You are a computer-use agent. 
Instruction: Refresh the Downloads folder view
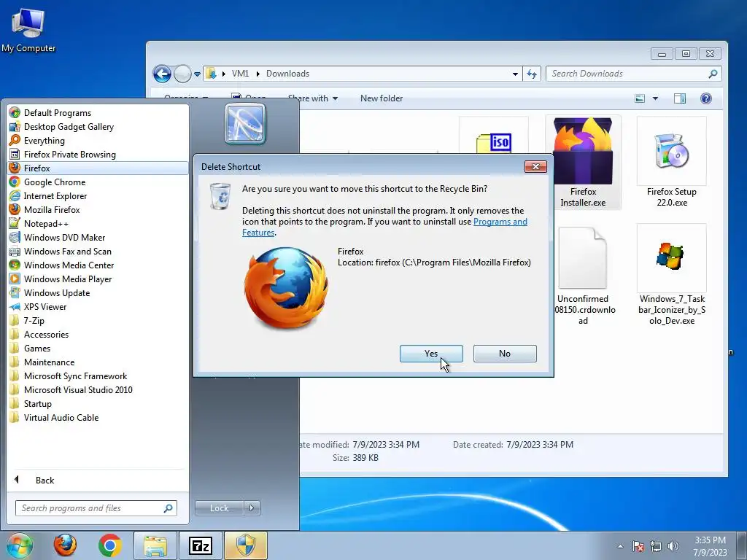click(532, 74)
